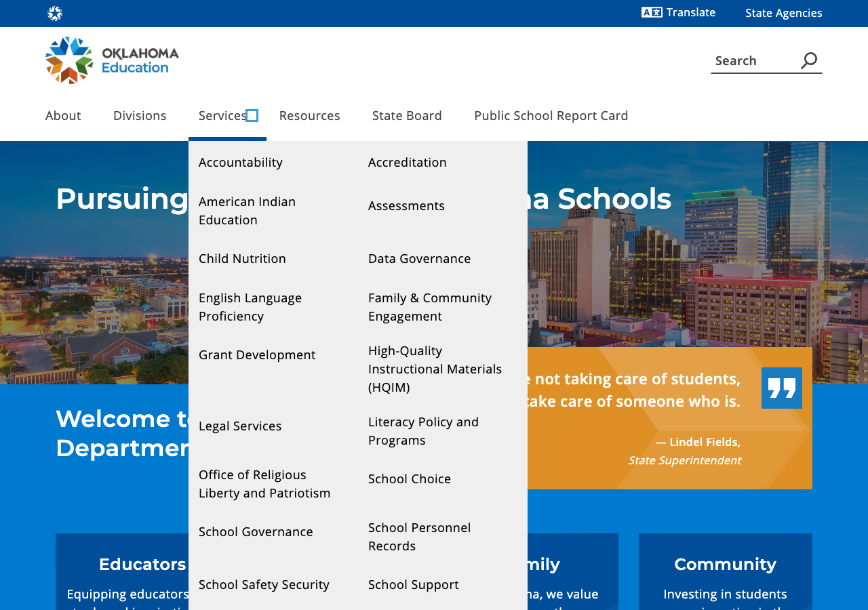868x610 pixels.
Task: Open Public School Report Card
Action: (551, 116)
